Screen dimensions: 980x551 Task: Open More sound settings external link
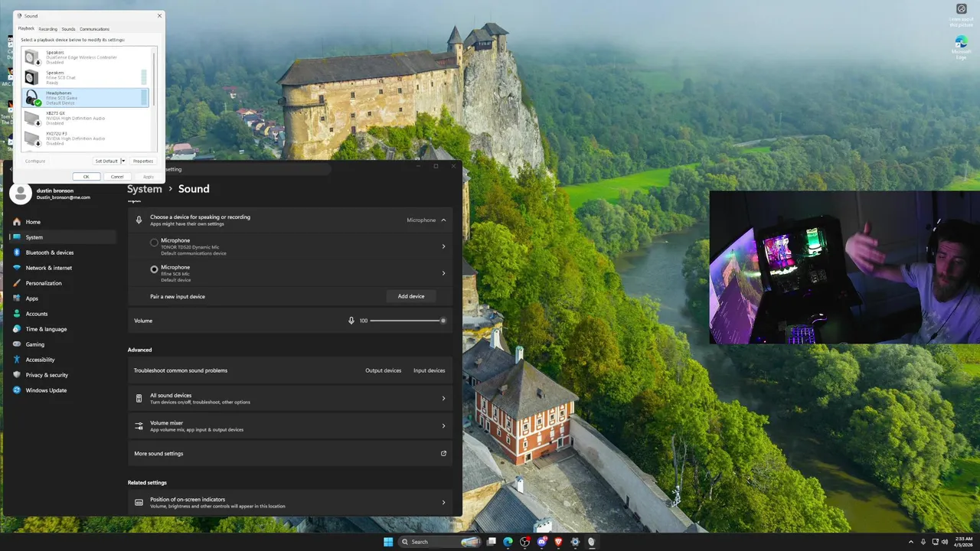pos(443,454)
